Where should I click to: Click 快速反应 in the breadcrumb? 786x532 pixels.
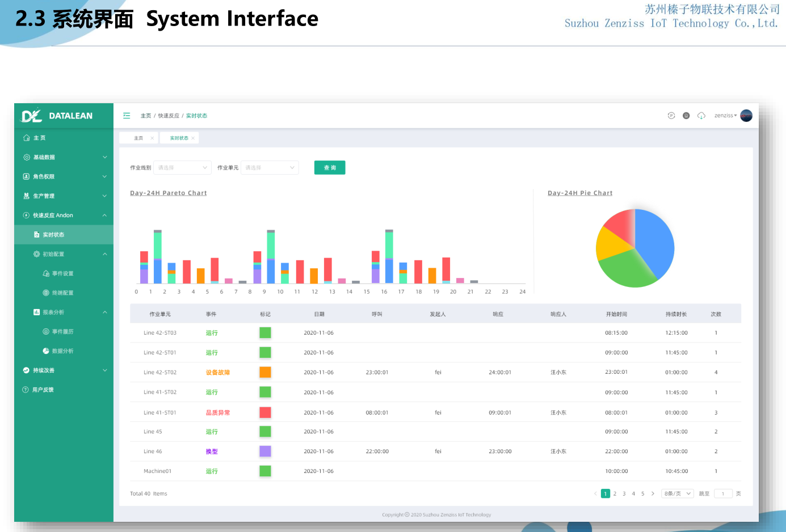[169, 116]
